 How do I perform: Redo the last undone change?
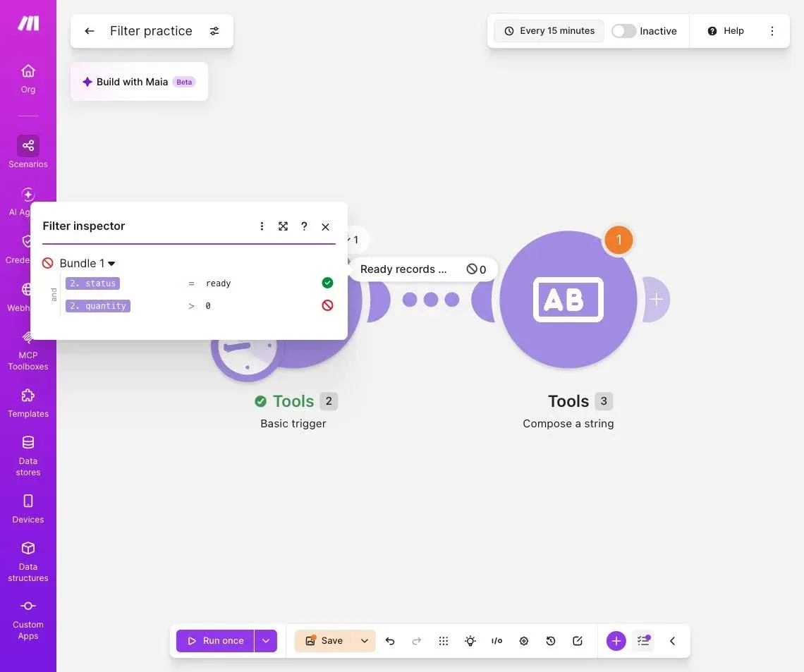coord(417,641)
